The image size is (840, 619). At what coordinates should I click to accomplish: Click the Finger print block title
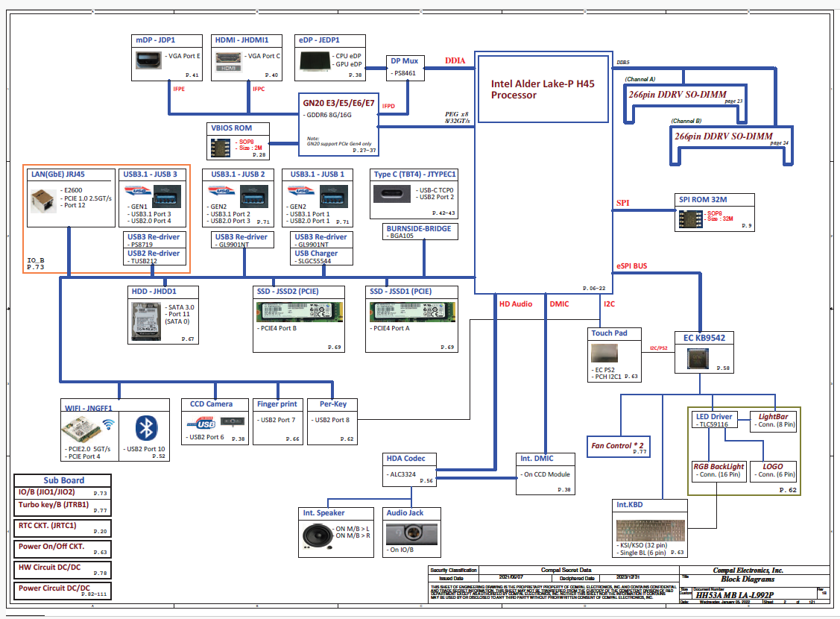[x=277, y=404]
